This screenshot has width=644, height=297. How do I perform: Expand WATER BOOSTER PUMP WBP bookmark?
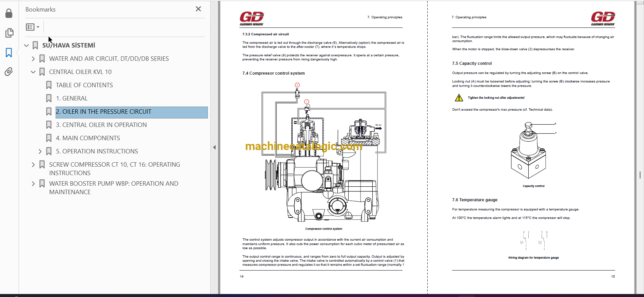coord(33,184)
